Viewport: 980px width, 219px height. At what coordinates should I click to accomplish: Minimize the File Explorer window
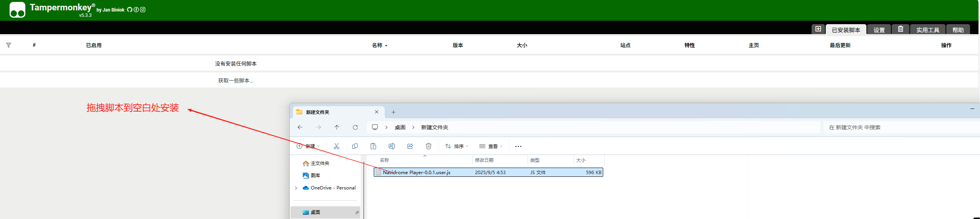[x=972, y=109]
